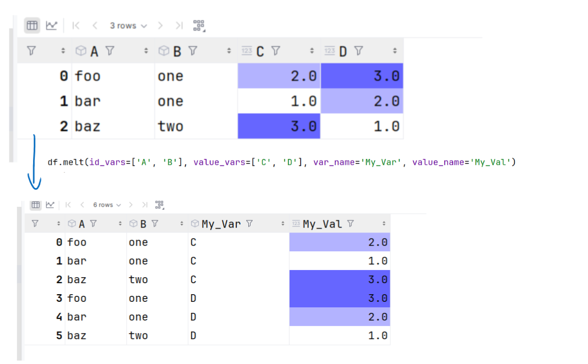Click sort arrows on column D header
This screenshot has width=588, height=364.
click(395, 51)
